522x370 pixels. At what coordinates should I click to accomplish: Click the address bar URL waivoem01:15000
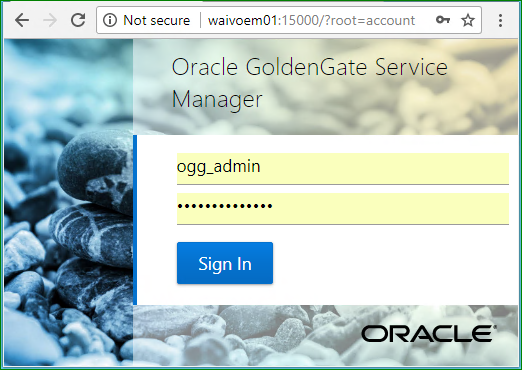[311, 20]
